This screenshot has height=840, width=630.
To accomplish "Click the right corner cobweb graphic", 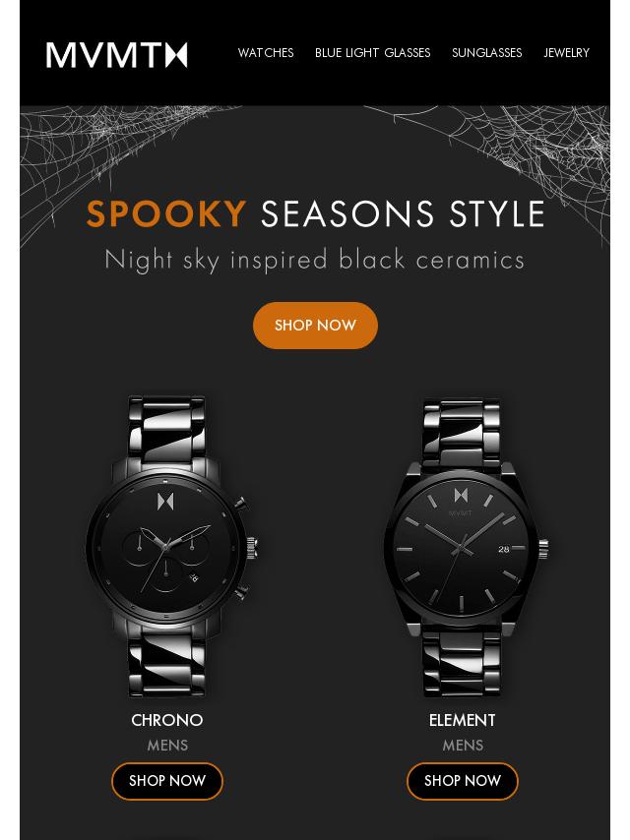I will (x=515, y=155).
